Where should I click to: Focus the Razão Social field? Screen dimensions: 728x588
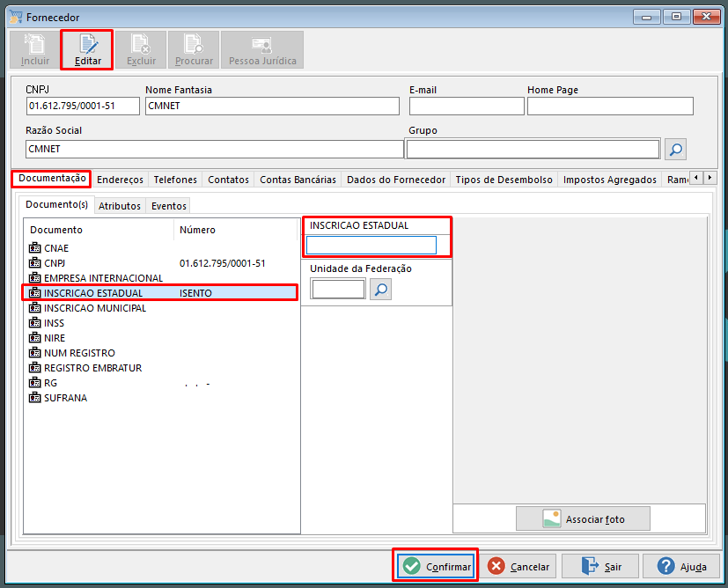tap(215, 149)
